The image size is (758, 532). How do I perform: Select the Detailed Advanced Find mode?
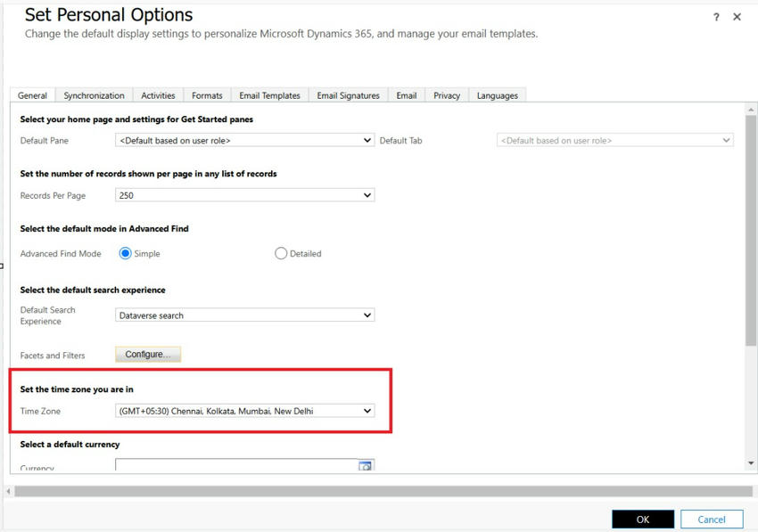281,253
